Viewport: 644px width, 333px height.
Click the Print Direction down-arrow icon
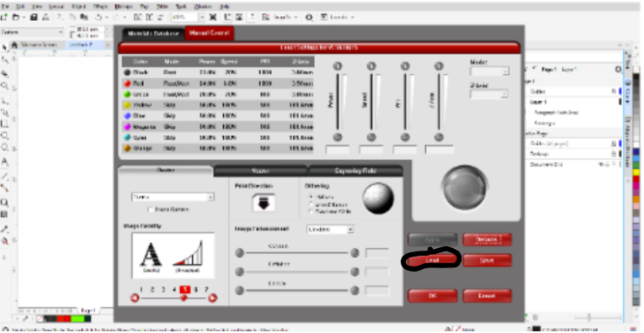point(263,203)
